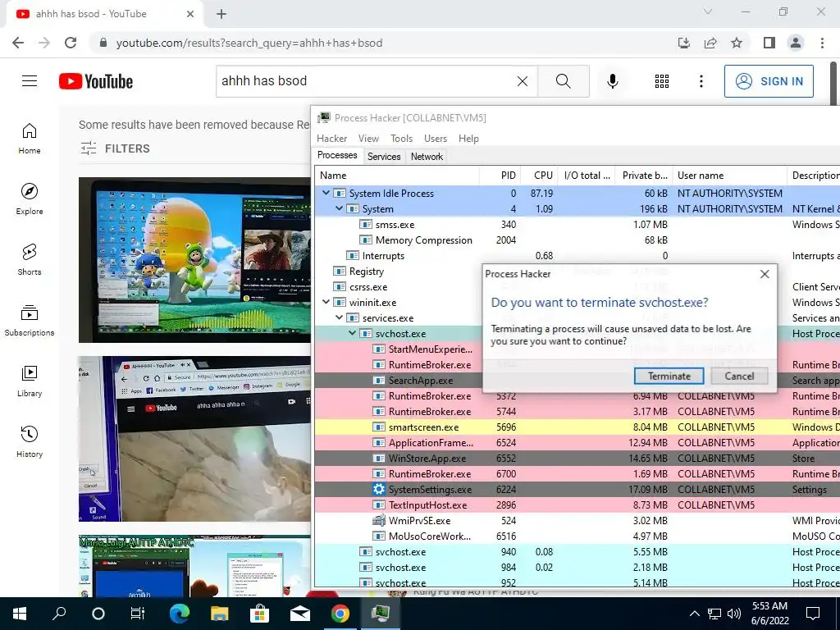Sort processes by the CPU column header
This screenshot has height=630, width=840.
click(x=538, y=176)
